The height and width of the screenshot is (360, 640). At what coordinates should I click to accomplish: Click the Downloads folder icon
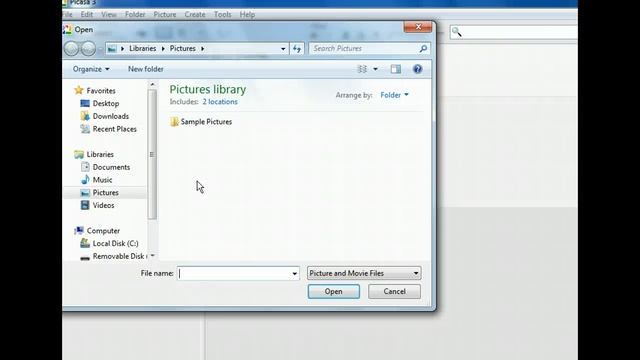pos(85,116)
